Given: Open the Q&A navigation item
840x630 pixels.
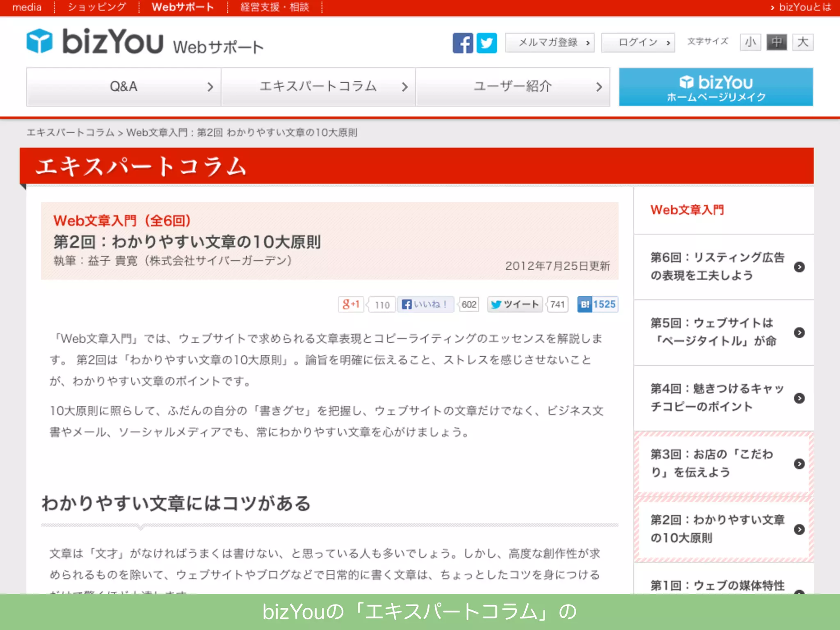Looking at the screenshot, I should 123,87.
